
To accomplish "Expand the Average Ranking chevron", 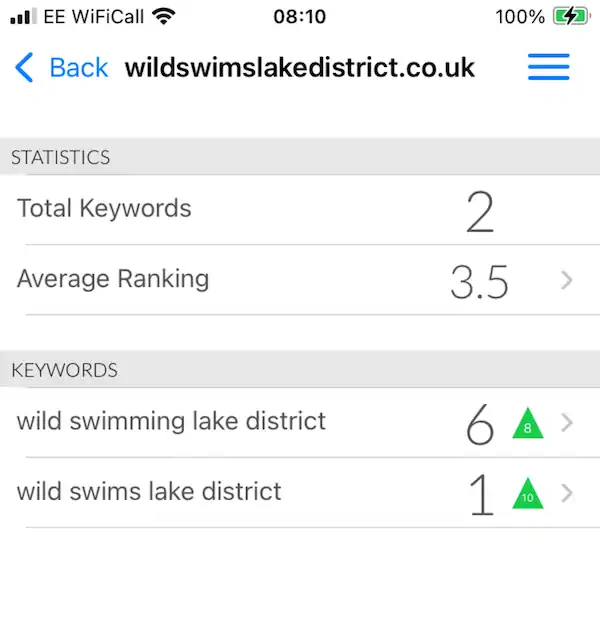I will click(x=567, y=281).
